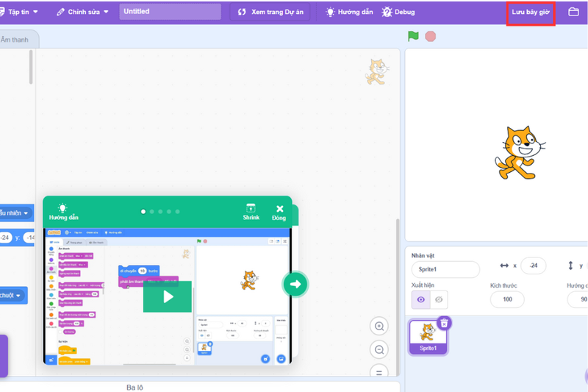Delete Sprite1 with trash icon
The height and width of the screenshot is (392, 588).
tap(444, 324)
